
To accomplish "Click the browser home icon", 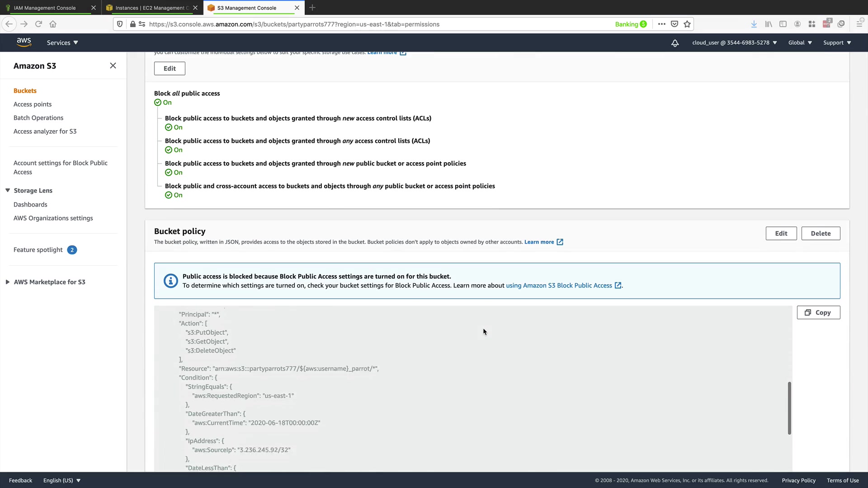I will point(53,24).
